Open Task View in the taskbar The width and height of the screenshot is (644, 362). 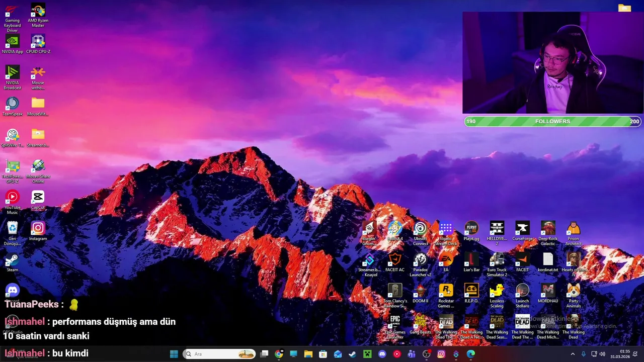[264, 354]
